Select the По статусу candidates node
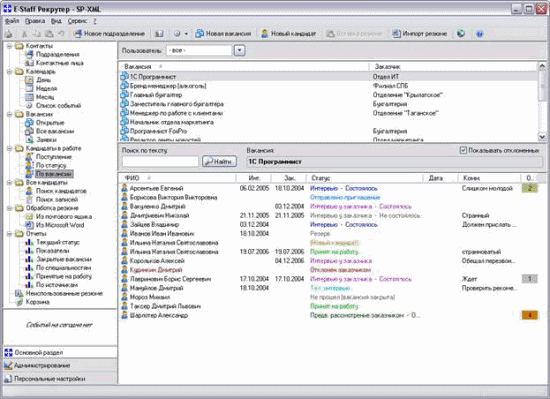Screen dimensions: 550x399 (51, 165)
